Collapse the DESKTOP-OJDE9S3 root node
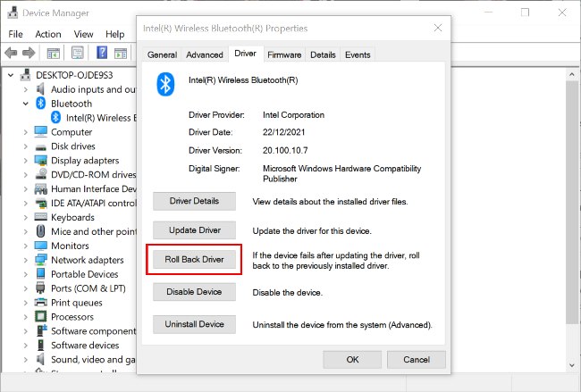581x392 pixels. (11, 75)
